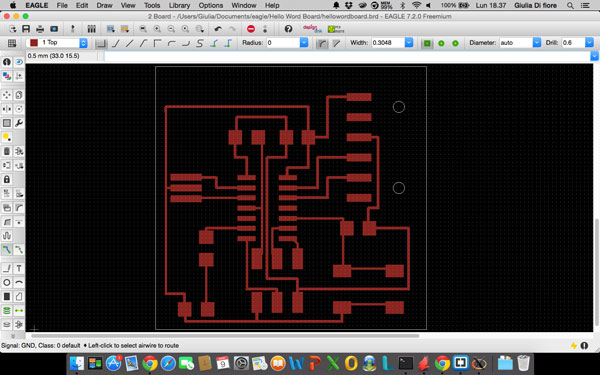The width and height of the screenshot is (600, 375).
Task: Expand the command line history dropdown
Action: (x=594, y=56)
